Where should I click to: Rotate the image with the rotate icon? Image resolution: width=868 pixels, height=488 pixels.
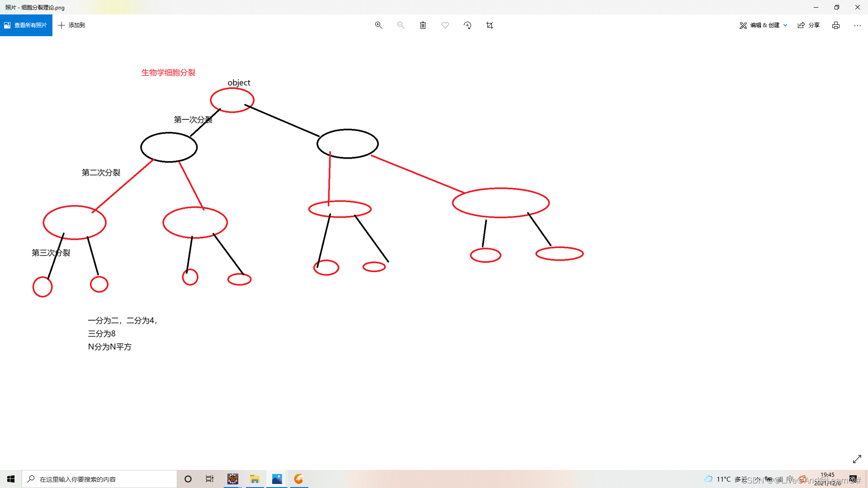[x=467, y=25]
